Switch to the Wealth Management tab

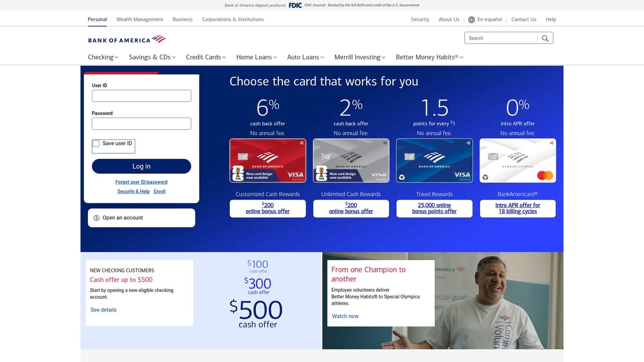click(x=140, y=19)
